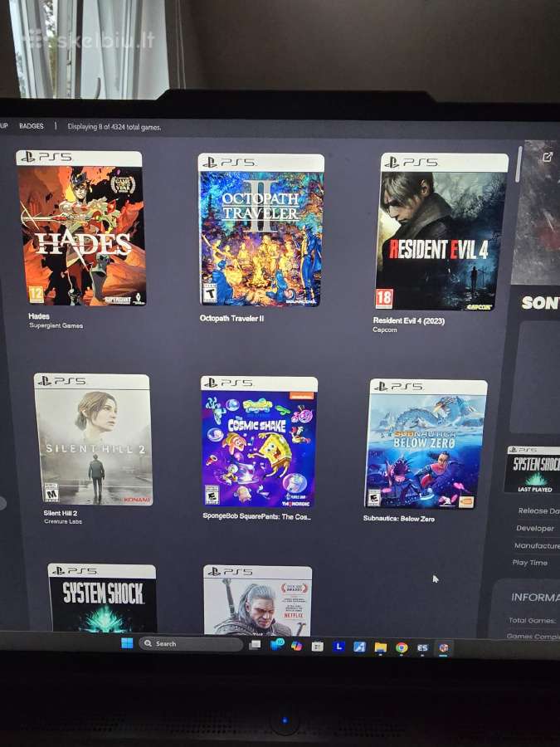
Task: Click the "Capcom" developer text
Action: (x=385, y=330)
